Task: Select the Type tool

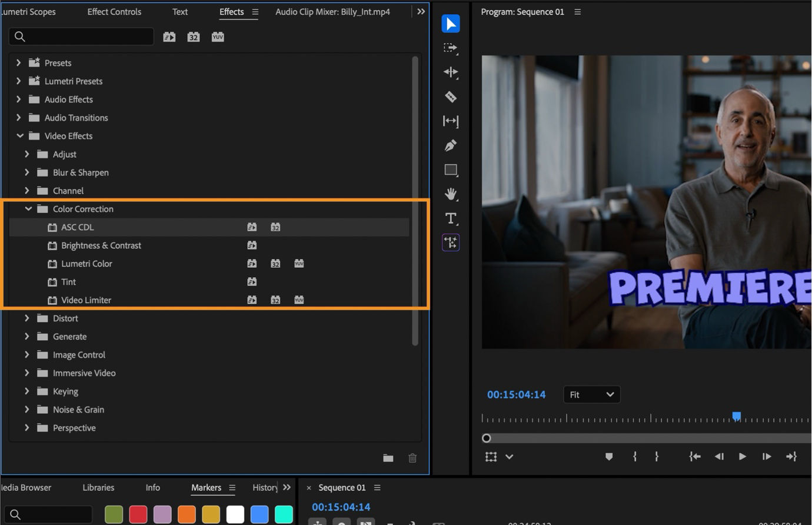Action: click(450, 218)
